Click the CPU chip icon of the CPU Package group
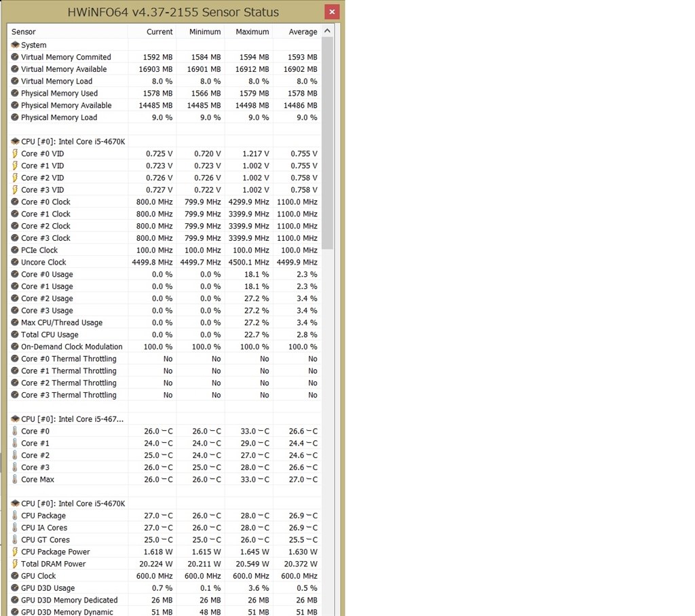 coord(15,503)
